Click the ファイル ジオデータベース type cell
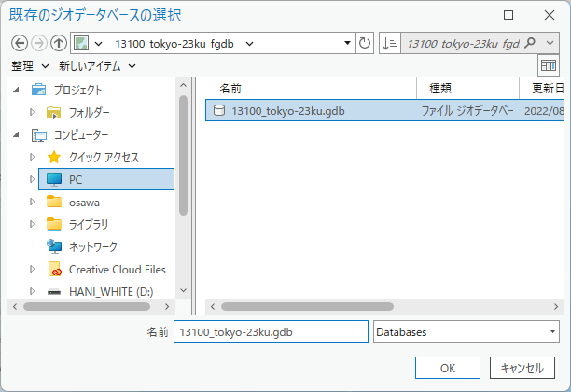571x392 pixels. [467, 110]
